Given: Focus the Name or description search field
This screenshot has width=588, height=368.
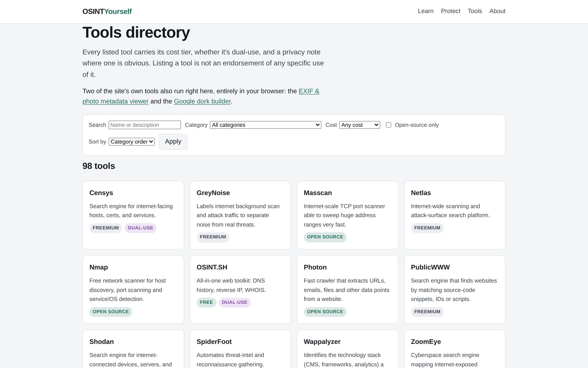Looking at the screenshot, I should (145, 125).
